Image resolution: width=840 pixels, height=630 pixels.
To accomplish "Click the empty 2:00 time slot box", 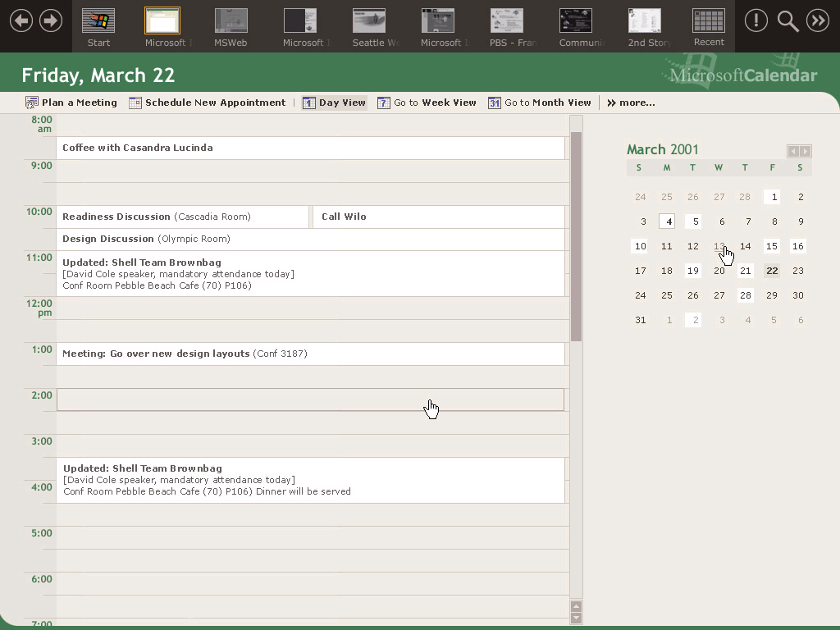I will click(310, 399).
